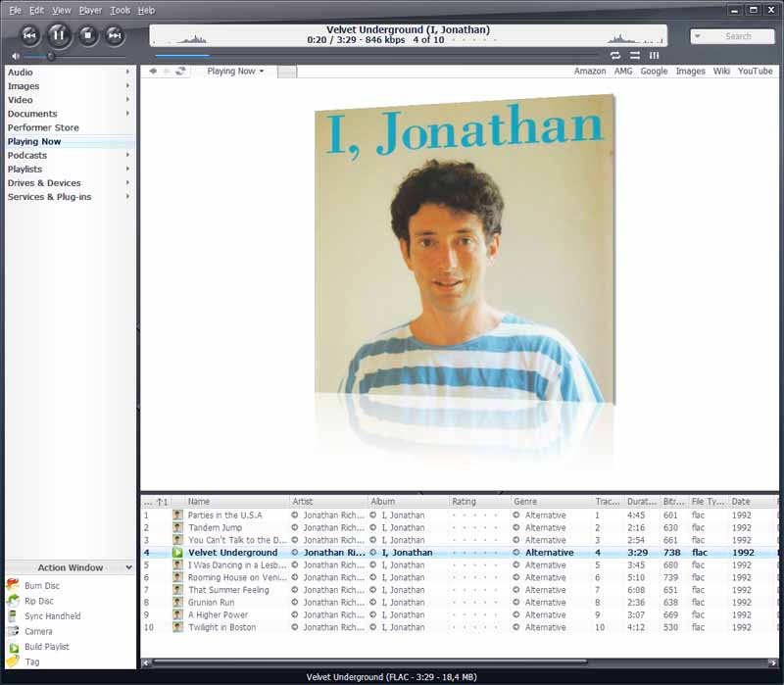This screenshot has height=685, width=784.
Task: Toggle shuffle playback
Action: click(x=635, y=56)
